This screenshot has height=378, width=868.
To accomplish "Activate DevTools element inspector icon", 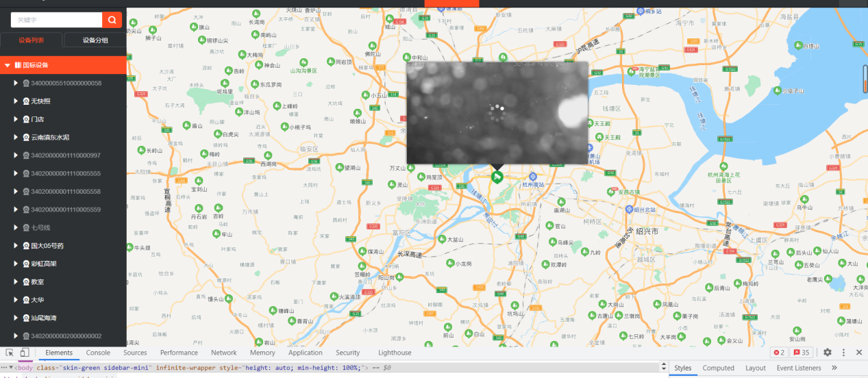I will [10, 353].
